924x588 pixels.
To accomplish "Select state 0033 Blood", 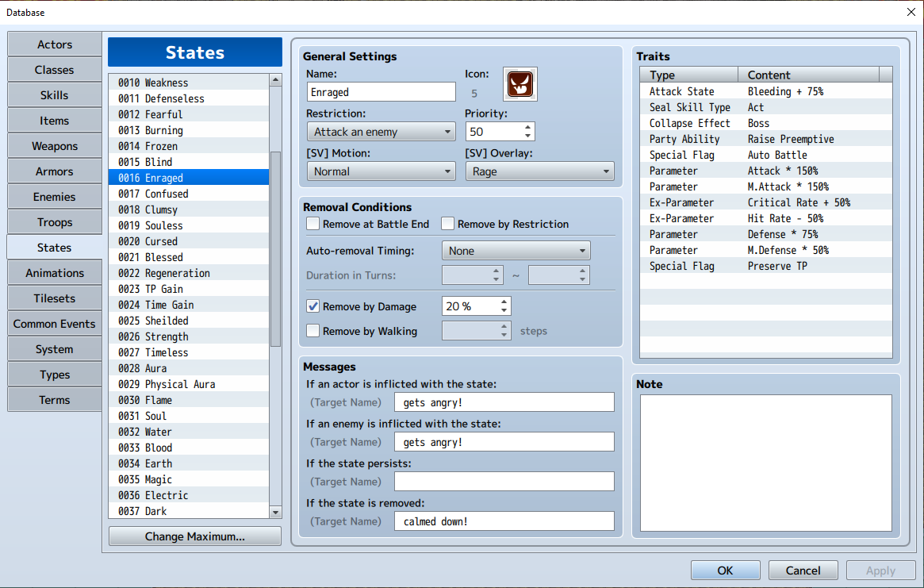I will coord(189,448).
